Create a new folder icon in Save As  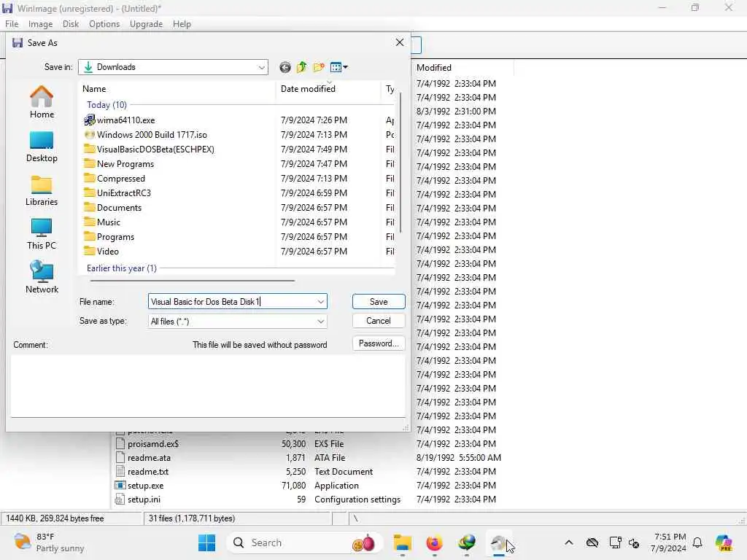[319, 67]
